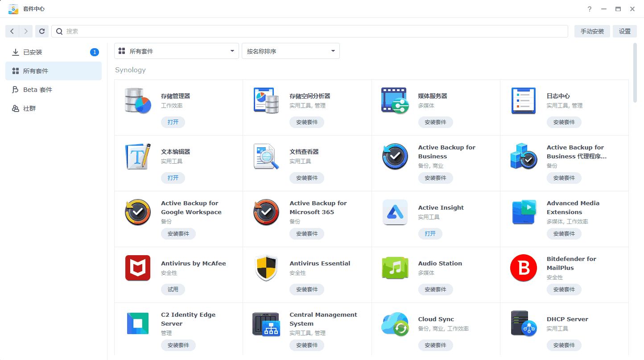
Task: Go back with the left arrow
Action: click(12, 31)
